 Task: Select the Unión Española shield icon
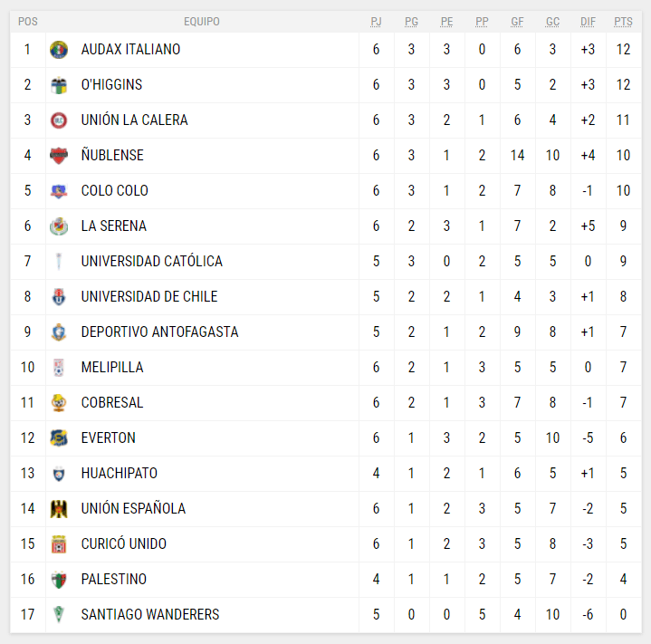click(59, 509)
